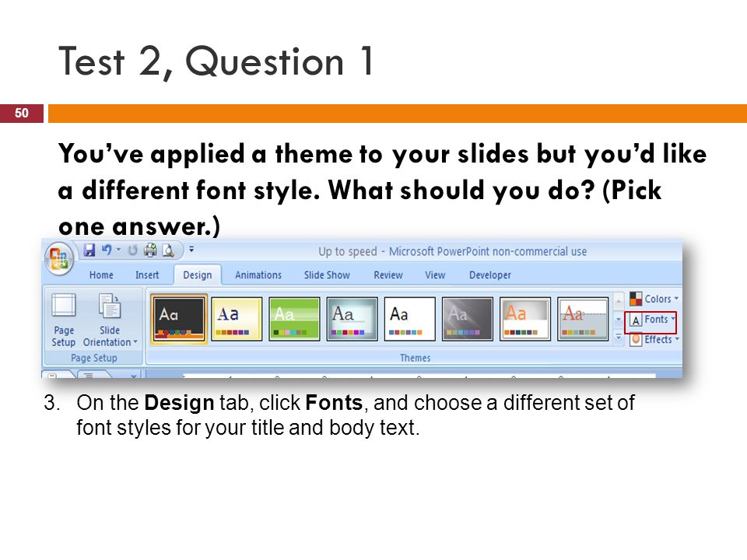Click the title "Test 2, Question 1"
This screenshot has height=560, width=747.
point(216,62)
